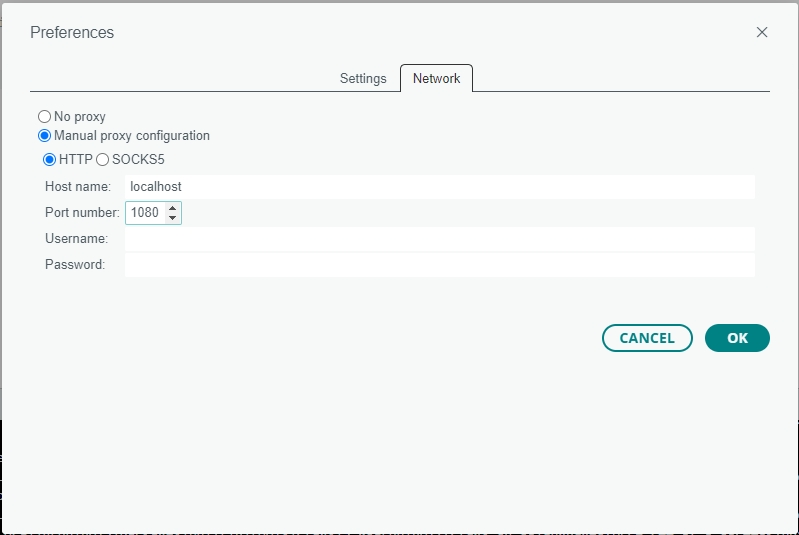
Task: Select SOCKS5 proxy type
Action: (x=102, y=159)
